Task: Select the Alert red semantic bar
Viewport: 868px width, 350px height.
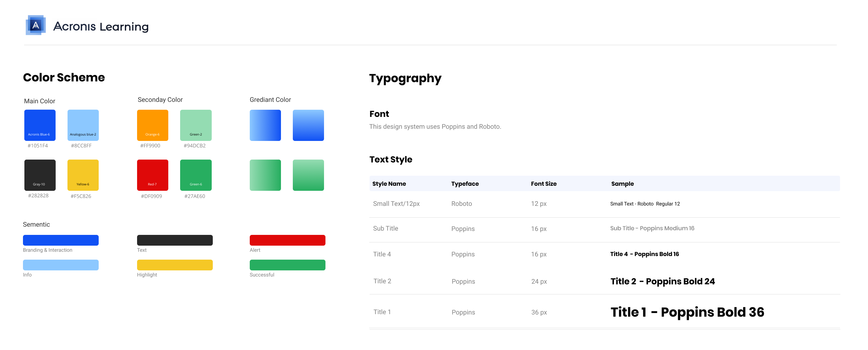Action: (287, 240)
